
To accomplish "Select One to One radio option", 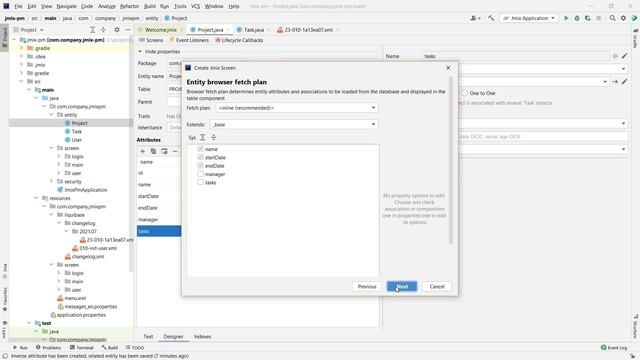I will coord(464,93).
